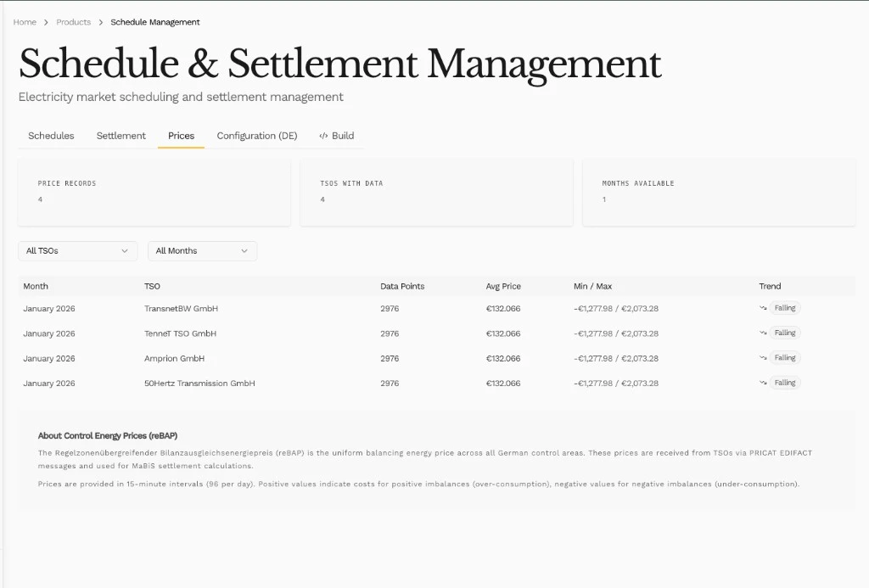Open the All Months dropdown
This screenshot has width=869, height=588.
(x=201, y=251)
